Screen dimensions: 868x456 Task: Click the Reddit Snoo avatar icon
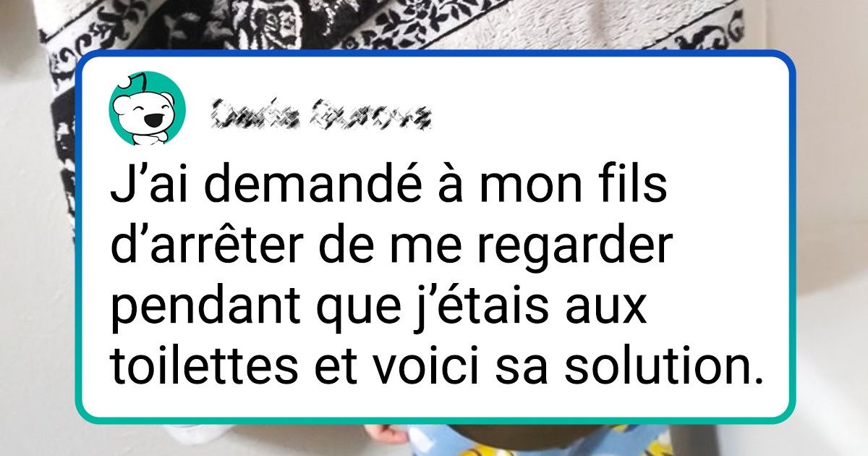coord(148,109)
